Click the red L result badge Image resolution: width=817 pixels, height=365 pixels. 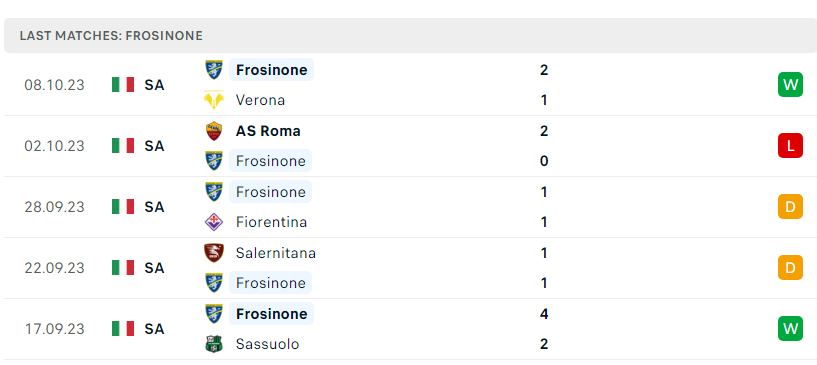point(790,146)
